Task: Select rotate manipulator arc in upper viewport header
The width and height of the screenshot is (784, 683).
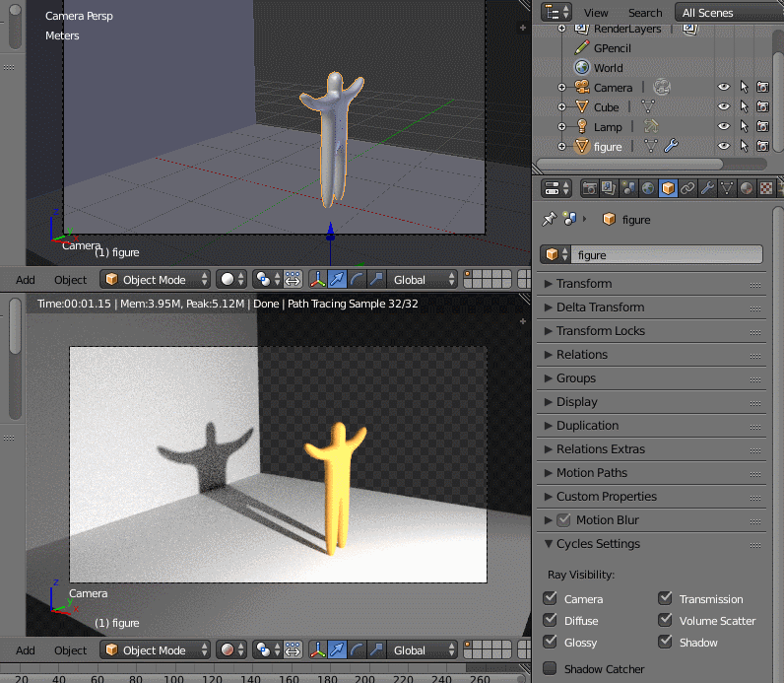Action: click(357, 279)
